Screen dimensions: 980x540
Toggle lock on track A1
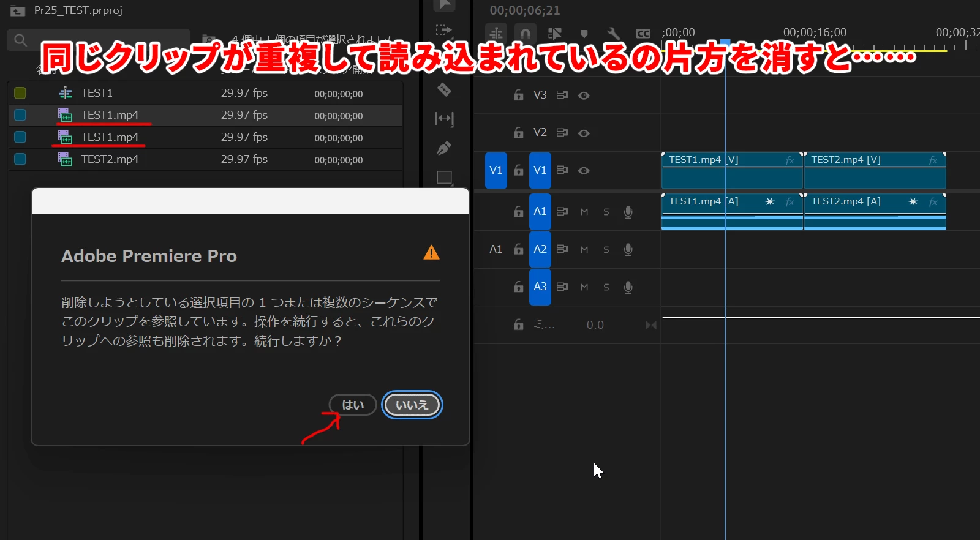click(x=519, y=212)
